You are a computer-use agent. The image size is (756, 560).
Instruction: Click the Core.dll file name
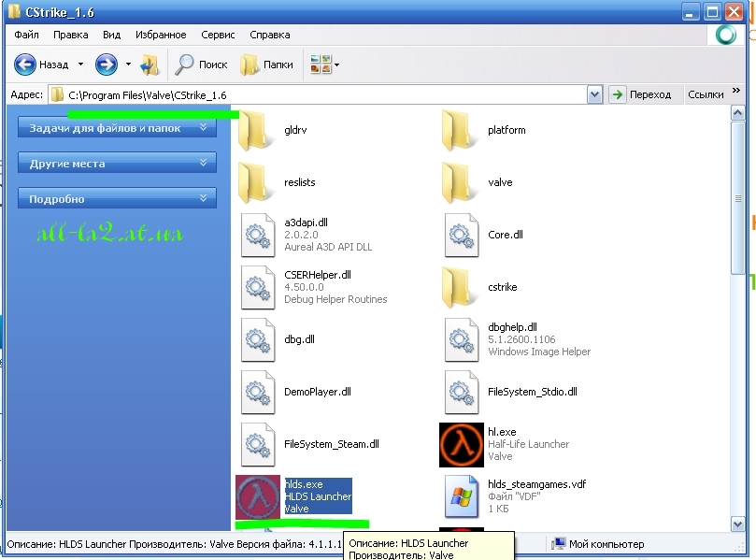pos(505,235)
